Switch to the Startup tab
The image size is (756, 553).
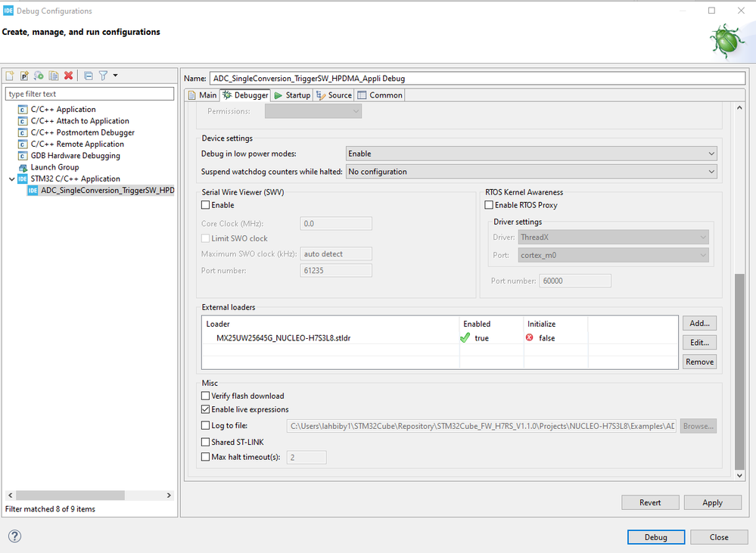[x=292, y=95]
